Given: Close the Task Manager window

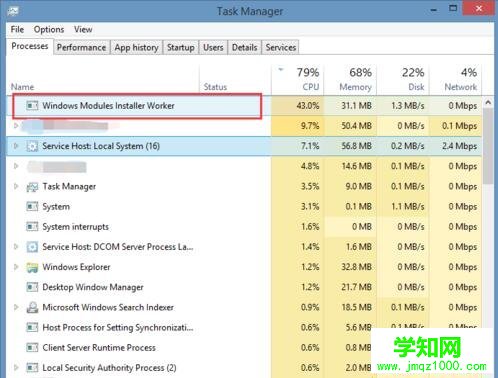Looking at the screenshot, I should coord(479,8).
